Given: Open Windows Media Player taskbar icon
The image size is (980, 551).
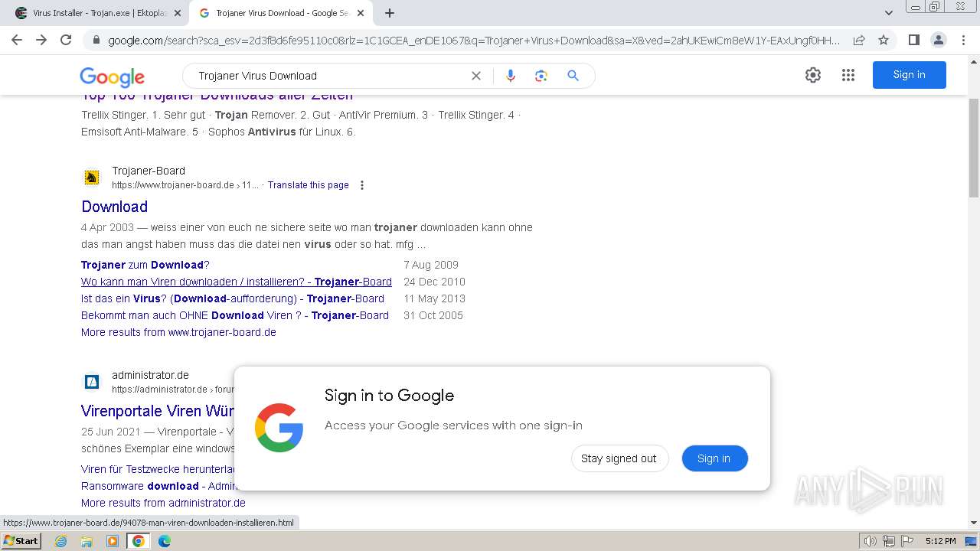Looking at the screenshot, I should tap(113, 541).
